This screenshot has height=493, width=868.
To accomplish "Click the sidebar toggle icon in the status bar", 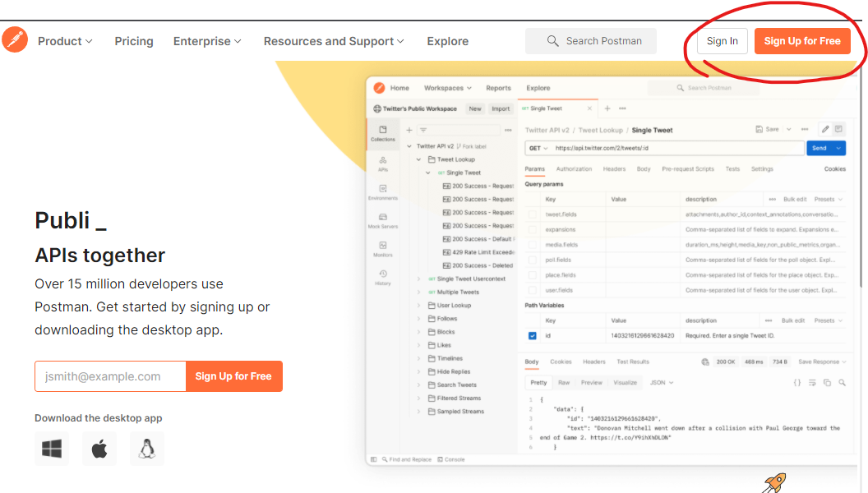I will 374,459.
